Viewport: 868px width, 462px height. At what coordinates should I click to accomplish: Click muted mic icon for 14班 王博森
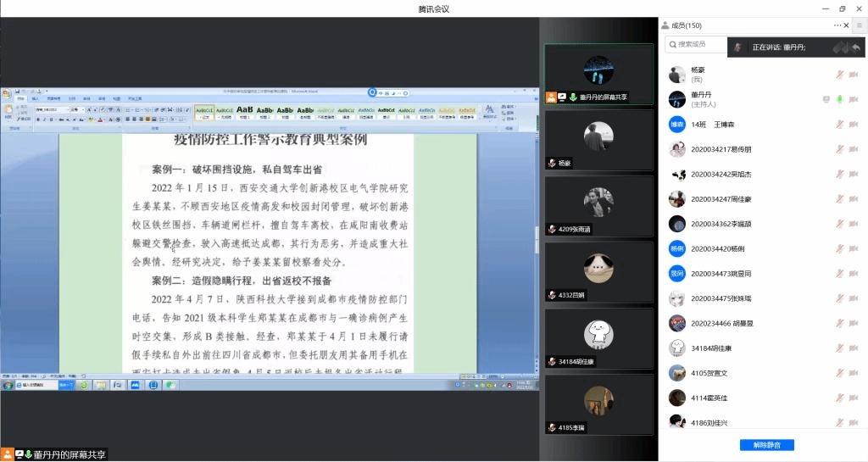(x=839, y=125)
